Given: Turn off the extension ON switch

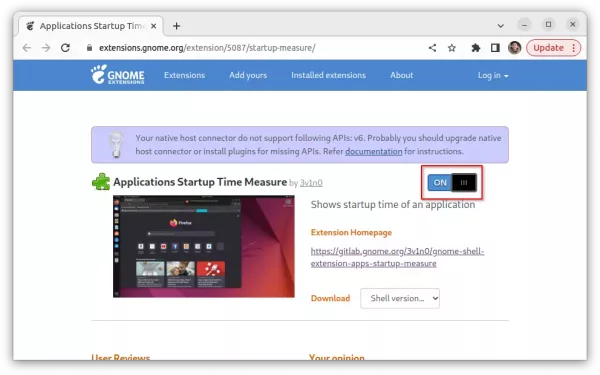Looking at the screenshot, I should pyautogui.click(x=452, y=183).
